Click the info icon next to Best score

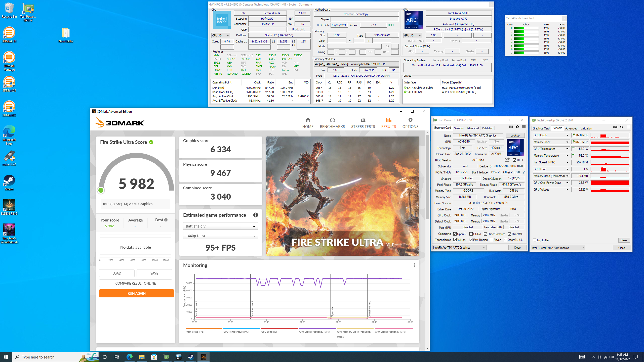(166, 220)
